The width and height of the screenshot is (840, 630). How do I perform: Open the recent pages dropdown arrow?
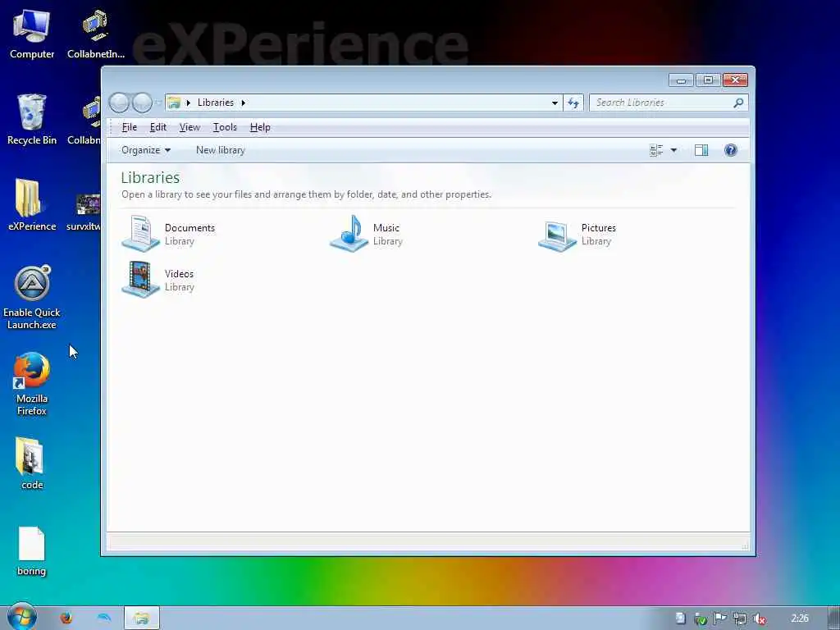pyautogui.click(x=158, y=103)
